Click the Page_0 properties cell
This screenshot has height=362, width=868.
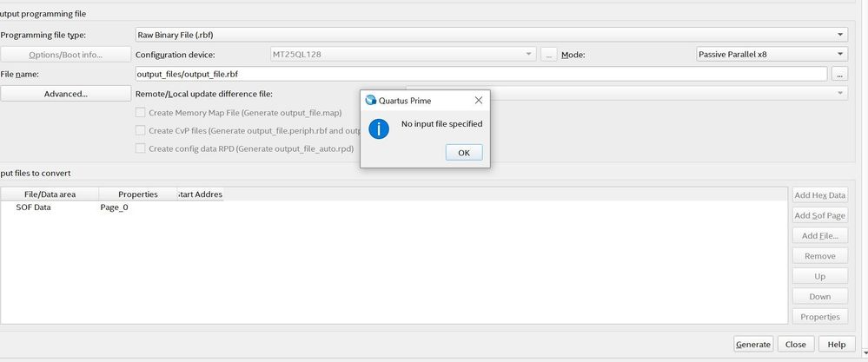114,207
